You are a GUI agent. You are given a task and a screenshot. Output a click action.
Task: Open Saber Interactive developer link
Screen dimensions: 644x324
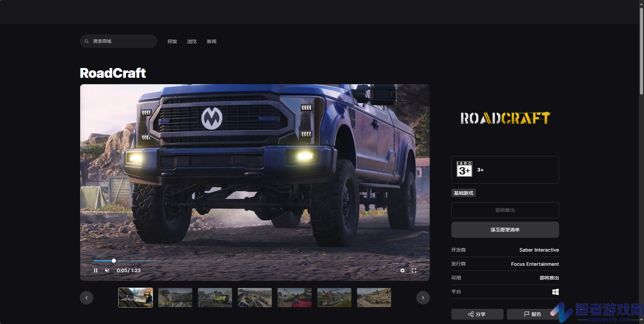click(539, 250)
